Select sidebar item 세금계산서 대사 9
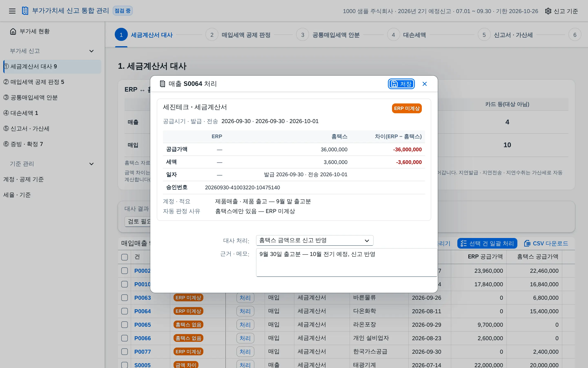 tap(52, 67)
